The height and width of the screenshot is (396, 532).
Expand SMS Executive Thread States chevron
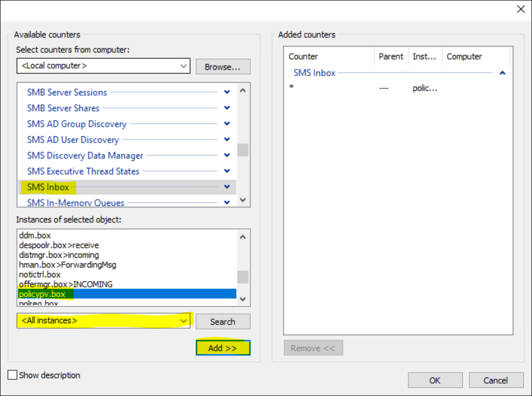coord(227,171)
